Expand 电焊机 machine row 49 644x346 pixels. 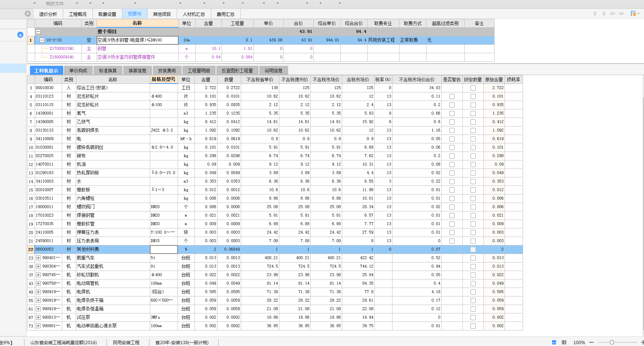point(38,292)
